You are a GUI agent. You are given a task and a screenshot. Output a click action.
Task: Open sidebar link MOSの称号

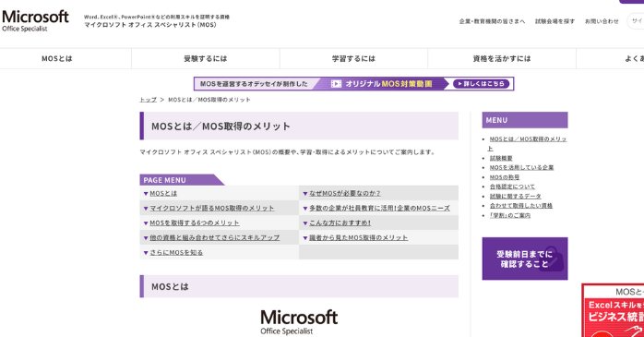tap(505, 177)
